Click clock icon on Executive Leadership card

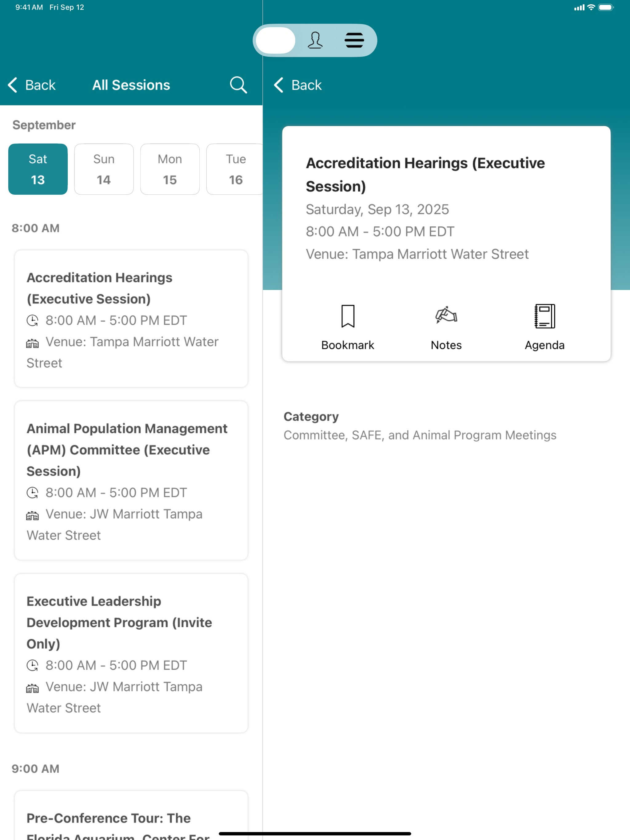pyautogui.click(x=32, y=665)
